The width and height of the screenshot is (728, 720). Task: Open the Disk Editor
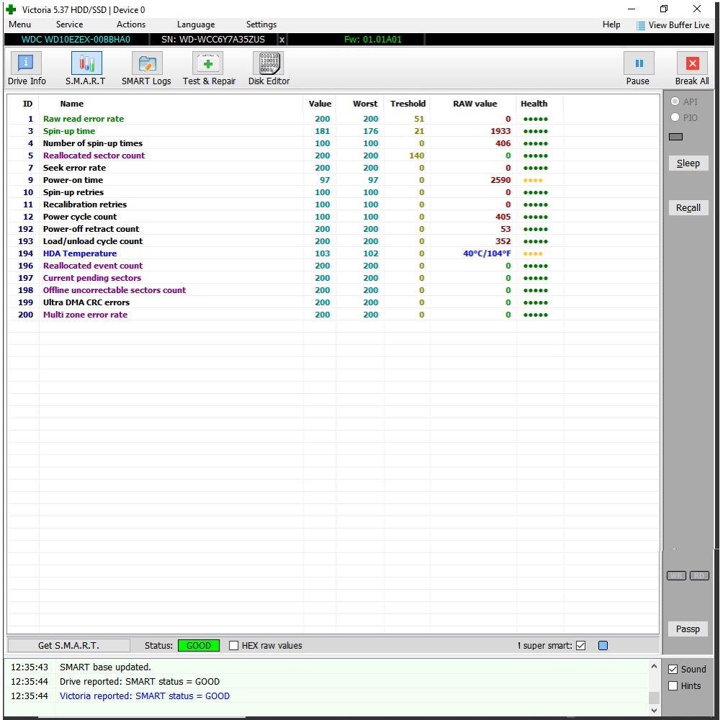coord(269,63)
